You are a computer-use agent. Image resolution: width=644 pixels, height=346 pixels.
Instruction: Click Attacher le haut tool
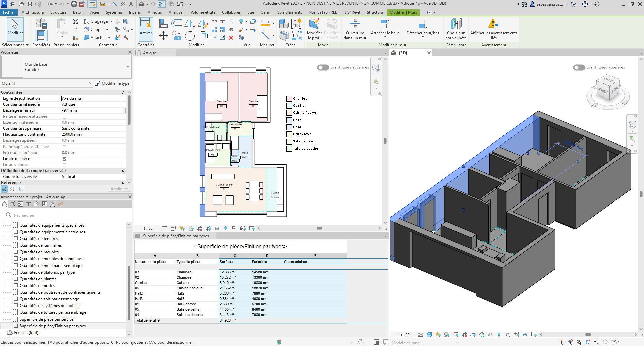385,28
